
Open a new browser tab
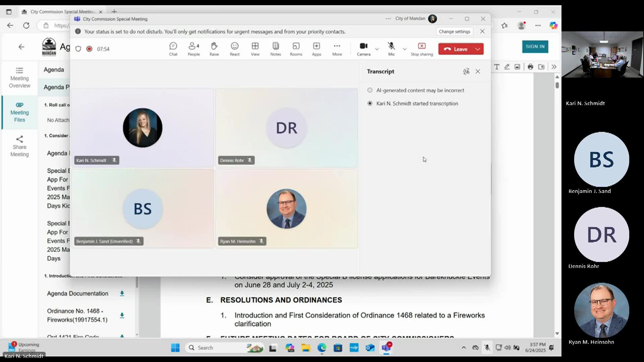[x=114, y=12]
